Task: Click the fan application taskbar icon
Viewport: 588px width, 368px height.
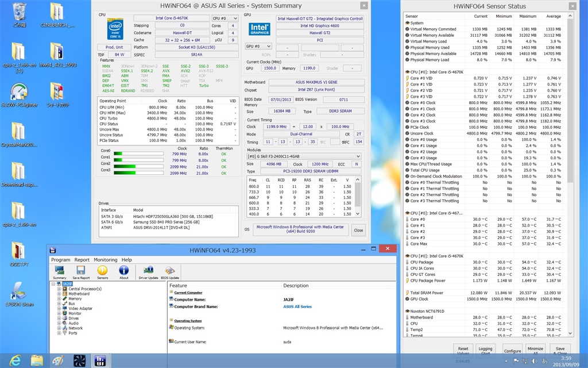Action: [80, 361]
